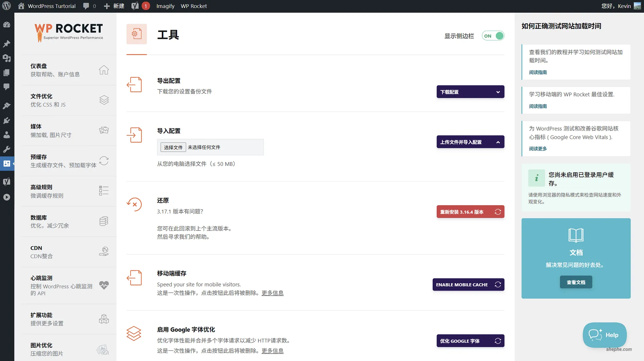Open the Dashboard speedometer icon in admin sidebar

[x=7, y=25]
